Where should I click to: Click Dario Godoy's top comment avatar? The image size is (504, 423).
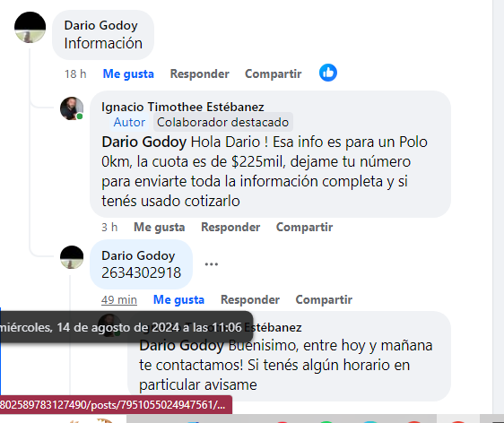pyautogui.click(x=30, y=27)
